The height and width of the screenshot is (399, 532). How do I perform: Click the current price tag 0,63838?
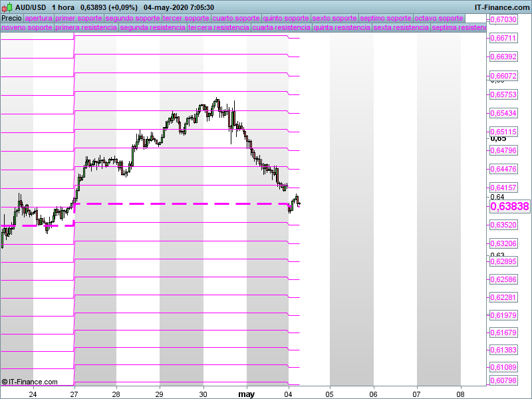click(509, 207)
